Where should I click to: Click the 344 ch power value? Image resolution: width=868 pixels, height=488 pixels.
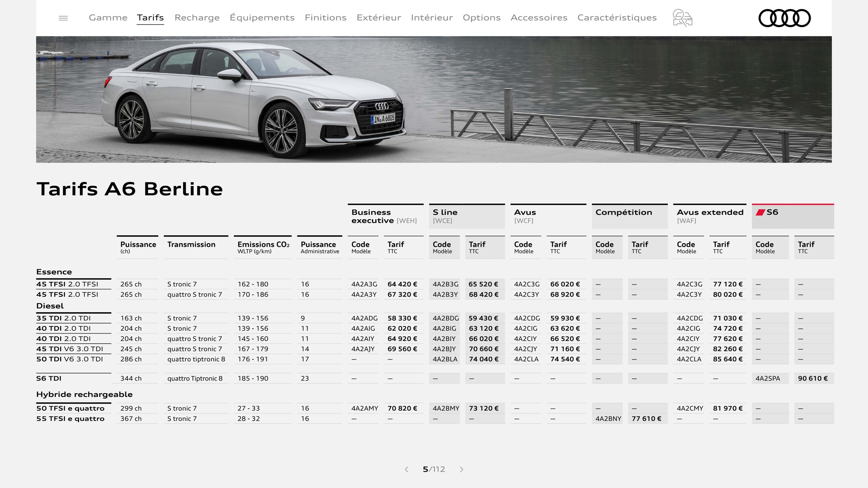click(131, 379)
